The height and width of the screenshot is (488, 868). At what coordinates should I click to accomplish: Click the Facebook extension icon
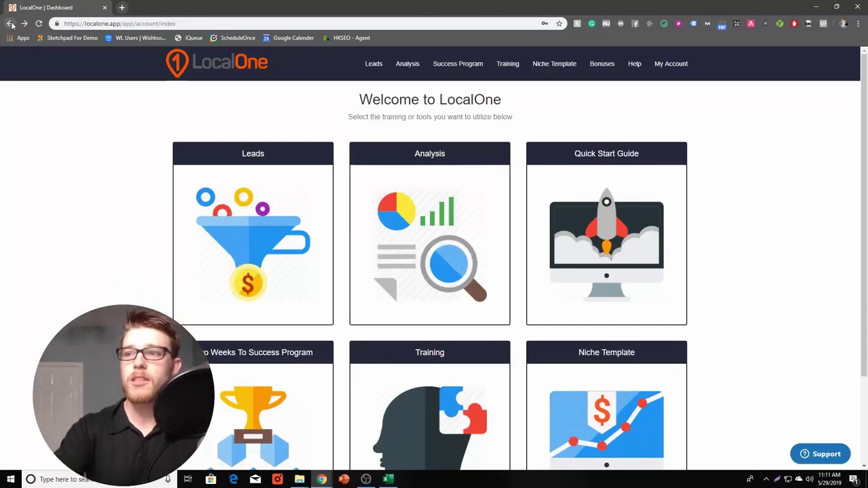click(x=635, y=24)
